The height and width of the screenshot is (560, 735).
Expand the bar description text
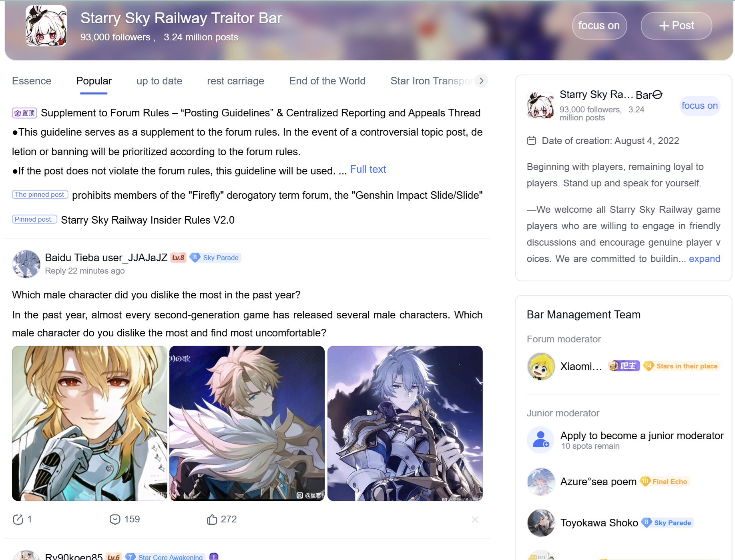(x=704, y=259)
